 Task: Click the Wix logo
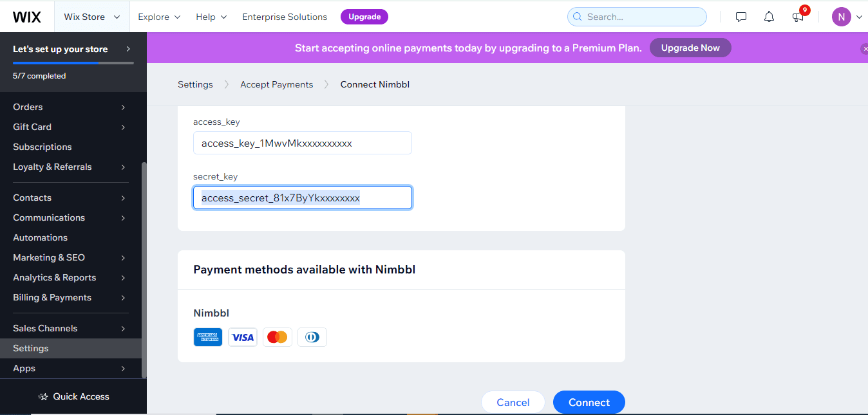[26, 17]
